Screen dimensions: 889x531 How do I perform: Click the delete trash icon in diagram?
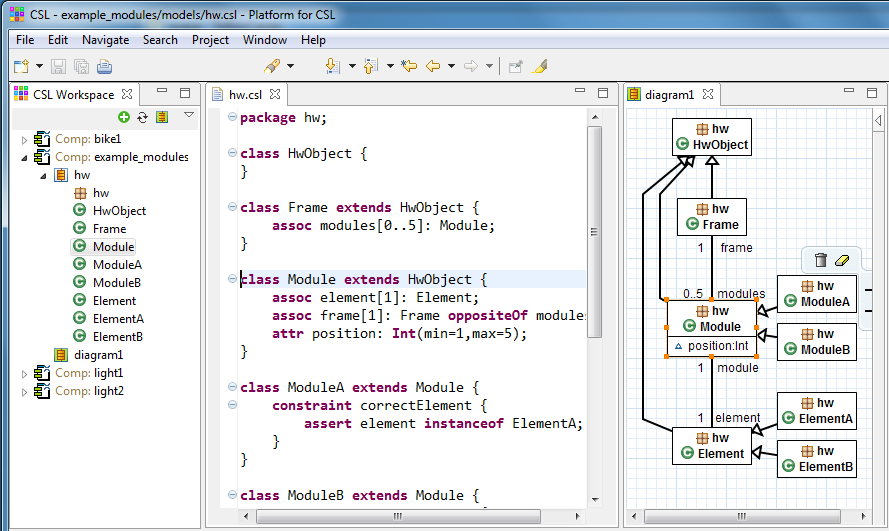pyautogui.click(x=821, y=260)
